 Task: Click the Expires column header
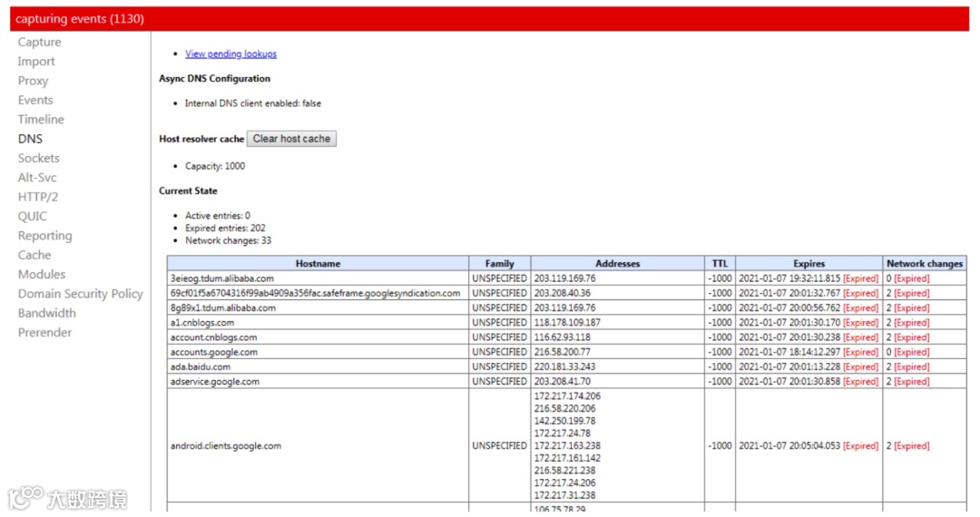click(x=808, y=264)
